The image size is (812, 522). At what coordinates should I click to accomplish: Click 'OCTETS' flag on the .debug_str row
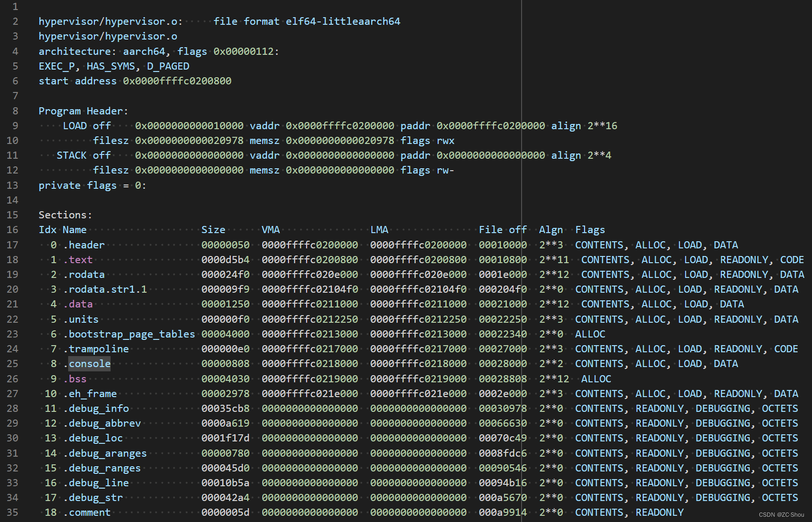pos(780,497)
